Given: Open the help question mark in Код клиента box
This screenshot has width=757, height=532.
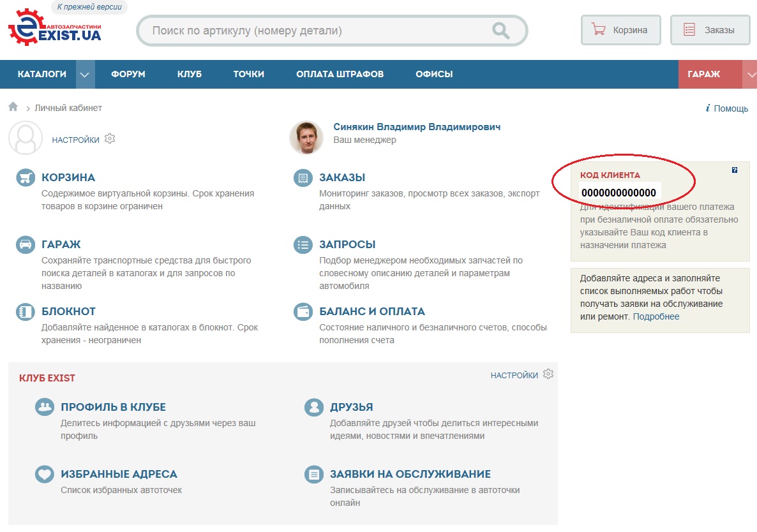Looking at the screenshot, I should click(x=735, y=170).
